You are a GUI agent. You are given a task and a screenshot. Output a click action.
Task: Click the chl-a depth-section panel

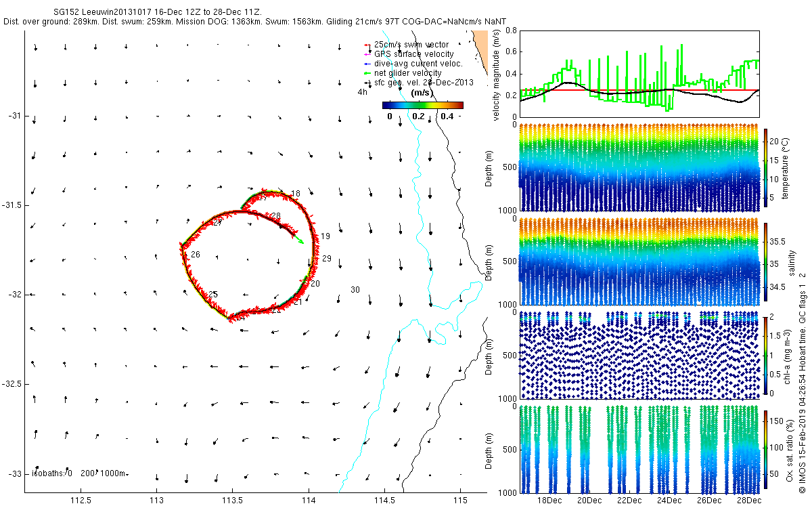coord(639,355)
